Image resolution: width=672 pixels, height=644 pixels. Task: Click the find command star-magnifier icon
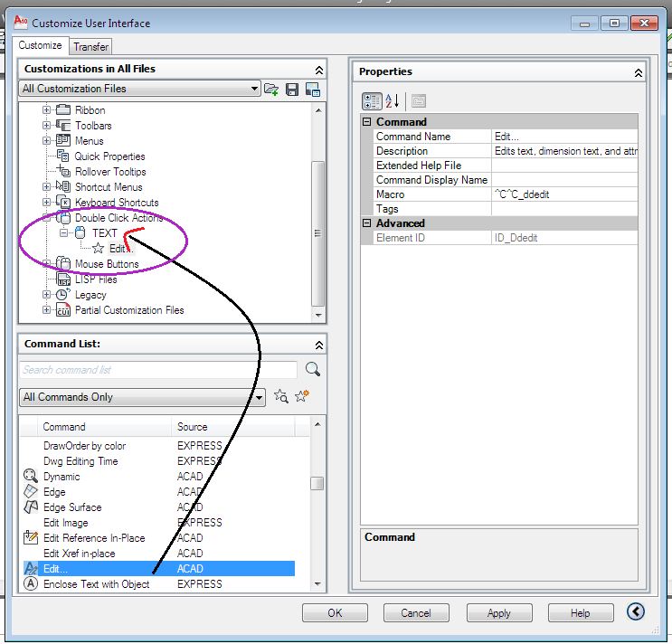[x=281, y=396]
